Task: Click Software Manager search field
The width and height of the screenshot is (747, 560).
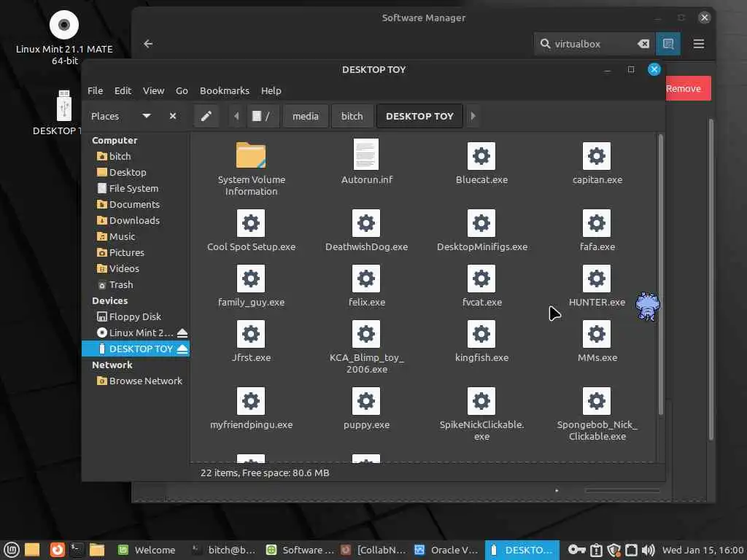Action: click(594, 44)
